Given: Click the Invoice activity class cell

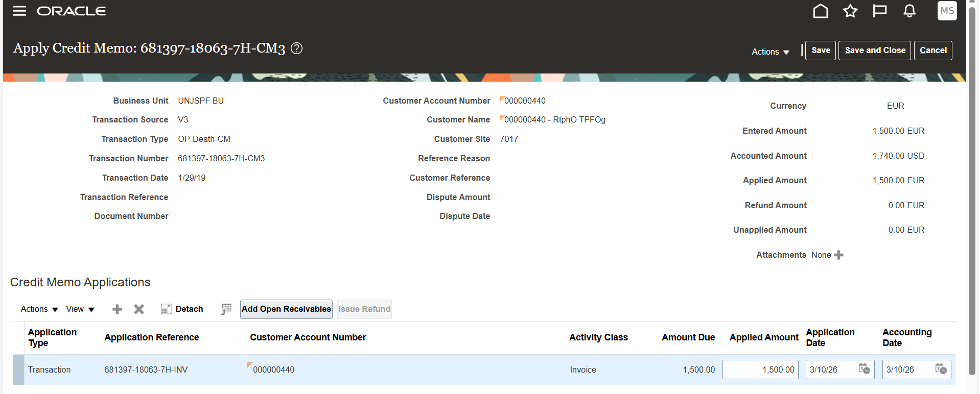Looking at the screenshot, I should (x=583, y=370).
